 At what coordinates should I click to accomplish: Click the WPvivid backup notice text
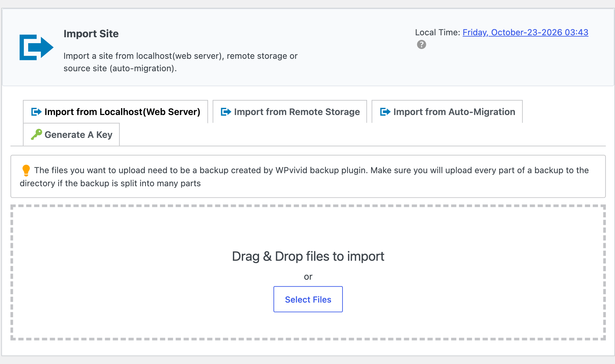tap(304, 176)
